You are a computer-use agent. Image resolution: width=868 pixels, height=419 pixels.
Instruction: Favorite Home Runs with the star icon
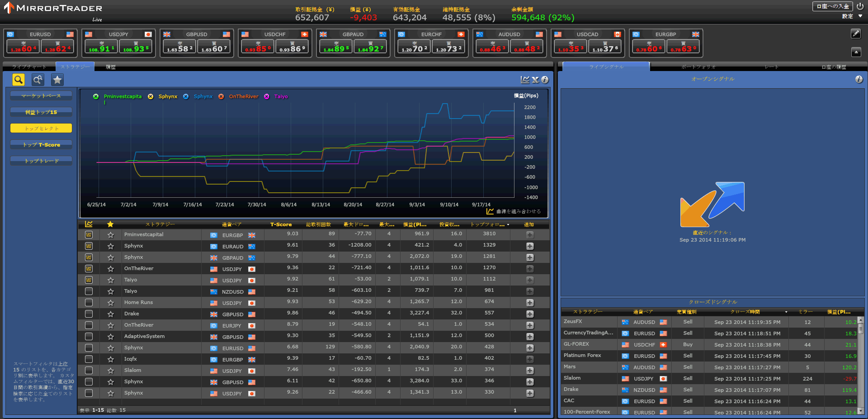coord(110,303)
